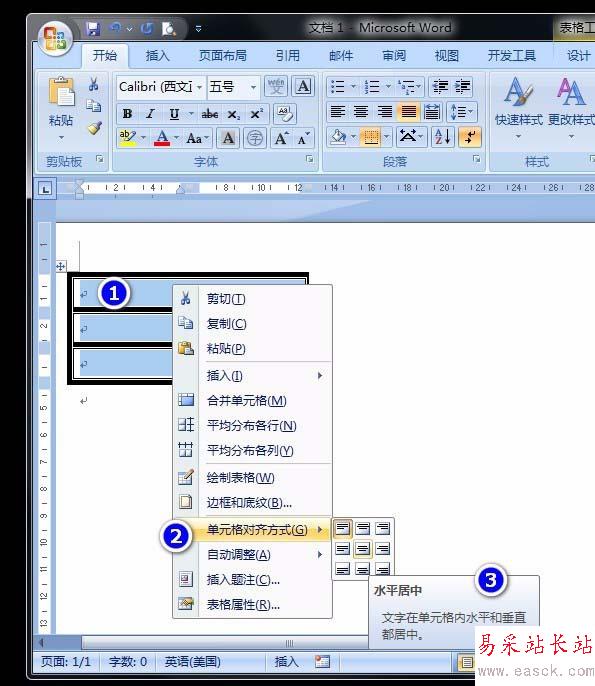Expand the Paste options arrow

pyautogui.click(x=61, y=137)
